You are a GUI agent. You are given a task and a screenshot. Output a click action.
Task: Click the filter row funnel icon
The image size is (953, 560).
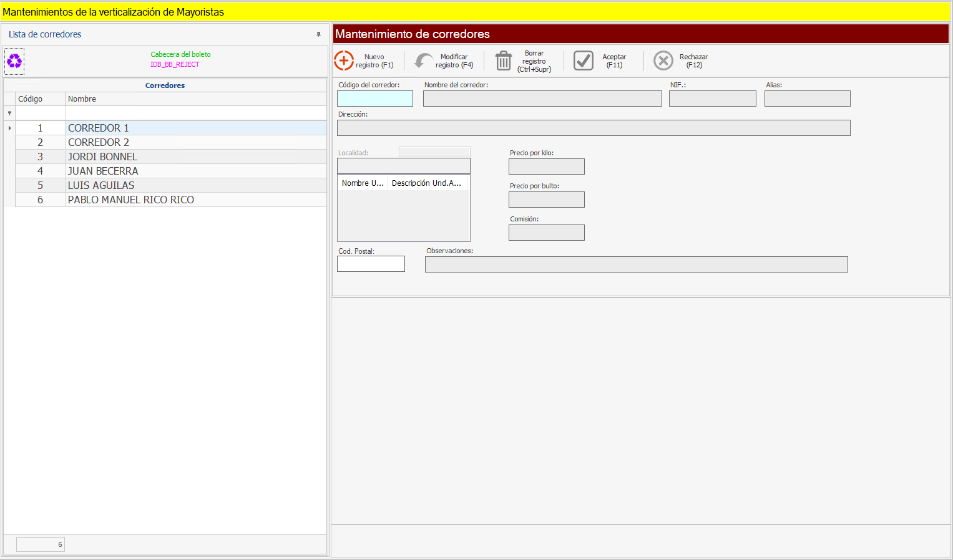[x=9, y=113]
